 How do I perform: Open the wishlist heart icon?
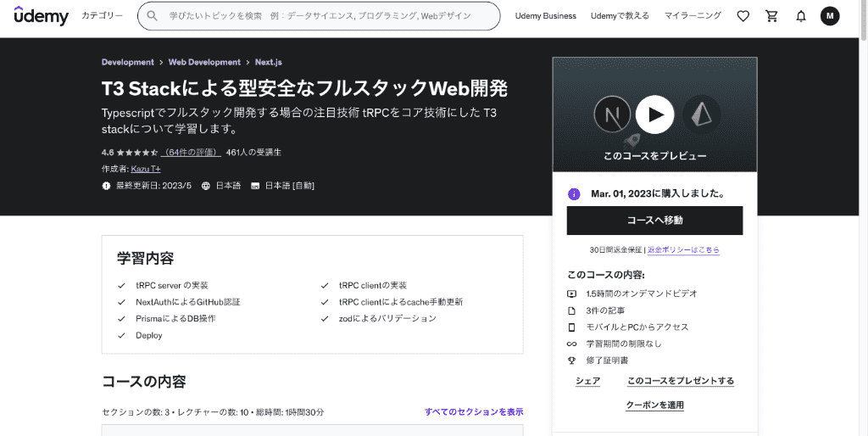click(743, 16)
